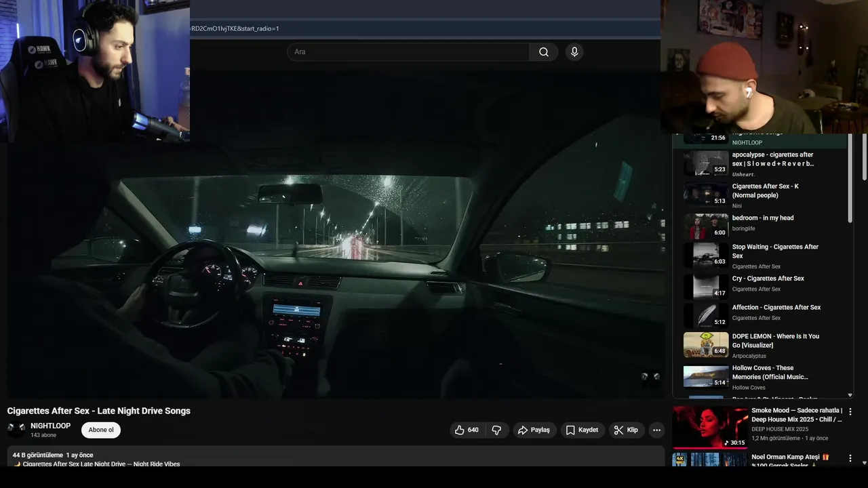Save video with Kaydet button
868x488 pixels.
tap(583, 430)
